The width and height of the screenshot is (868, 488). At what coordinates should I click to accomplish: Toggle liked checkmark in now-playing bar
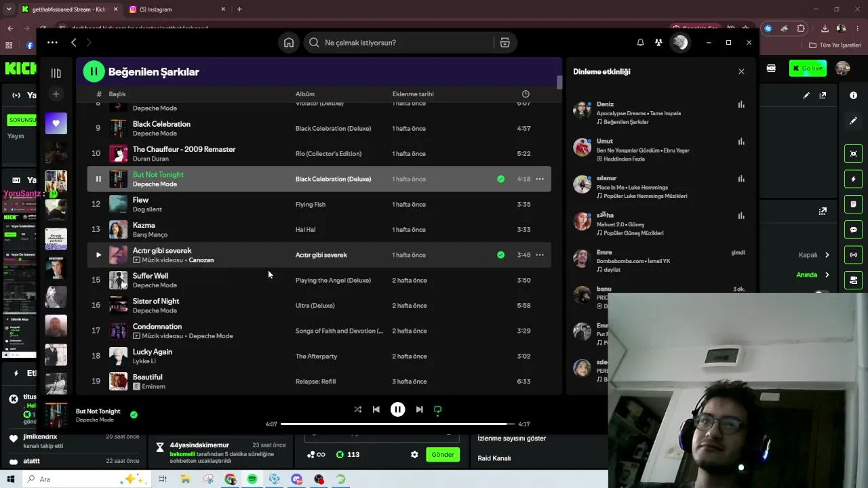click(x=134, y=415)
